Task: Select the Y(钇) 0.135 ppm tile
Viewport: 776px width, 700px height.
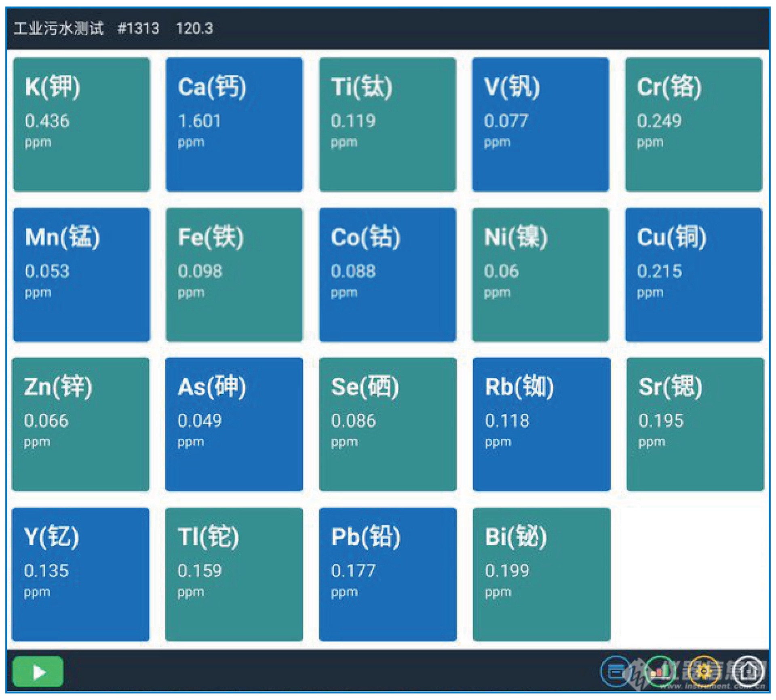Action: [x=81, y=574]
